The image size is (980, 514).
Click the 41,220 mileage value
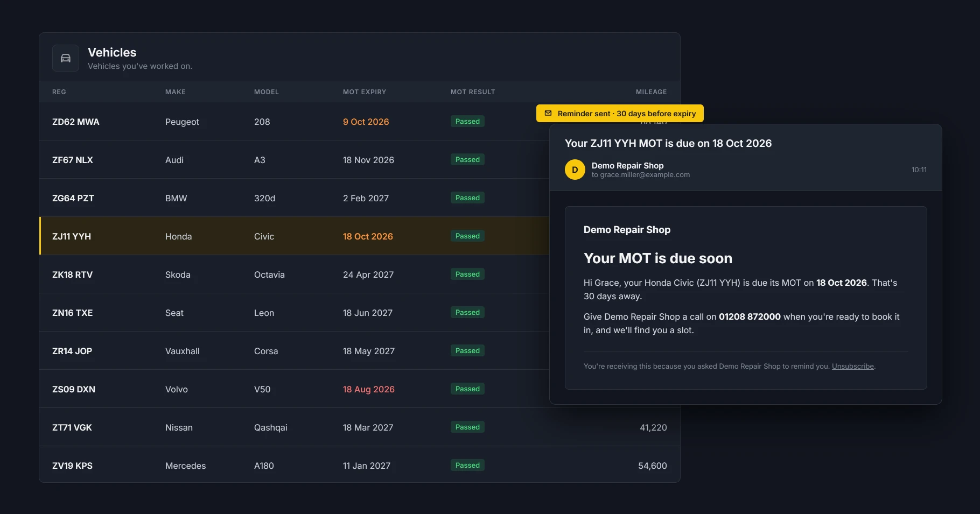pos(653,427)
